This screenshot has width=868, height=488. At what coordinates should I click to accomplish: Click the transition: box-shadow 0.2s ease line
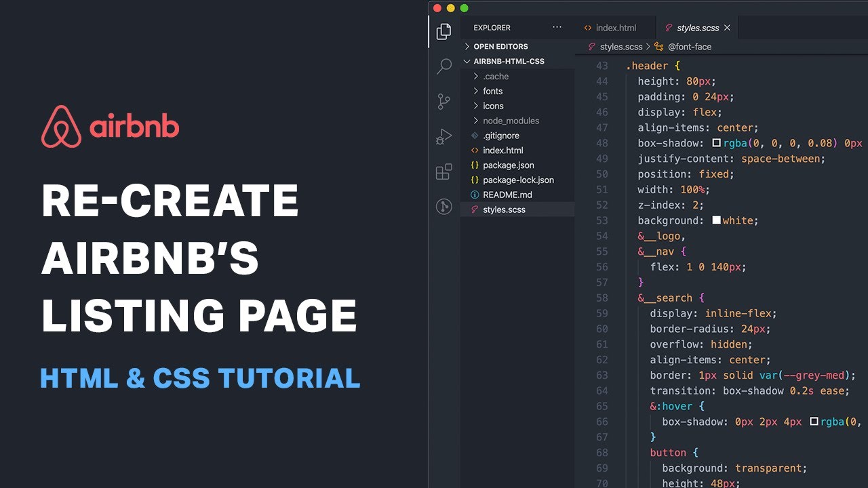[749, 391]
